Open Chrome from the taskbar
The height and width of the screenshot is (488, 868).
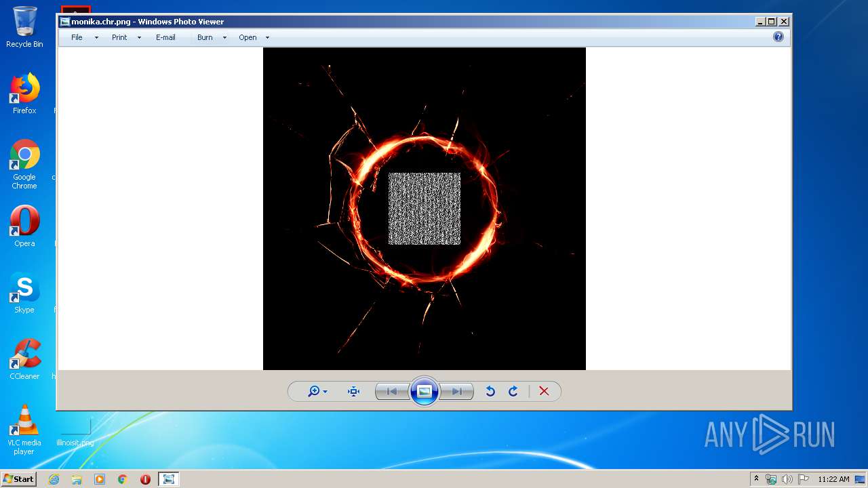coord(123,479)
